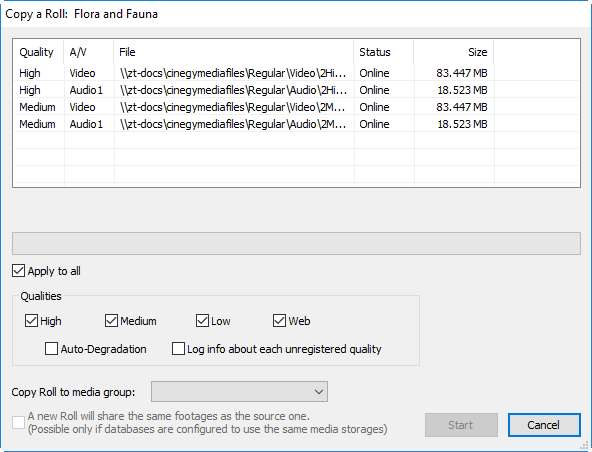The height and width of the screenshot is (452, 592).
Task: Open the Copy Roll to media group dropdown
Action: click(x=239, y=392)
